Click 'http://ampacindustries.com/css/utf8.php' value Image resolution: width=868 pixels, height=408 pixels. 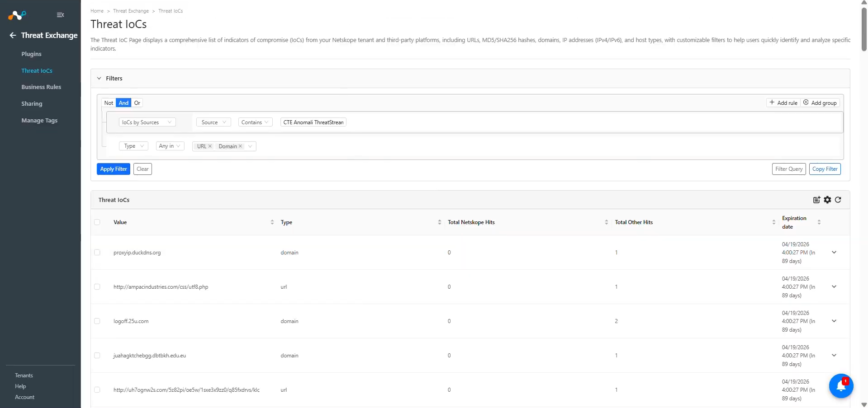(x=161, y=287)
